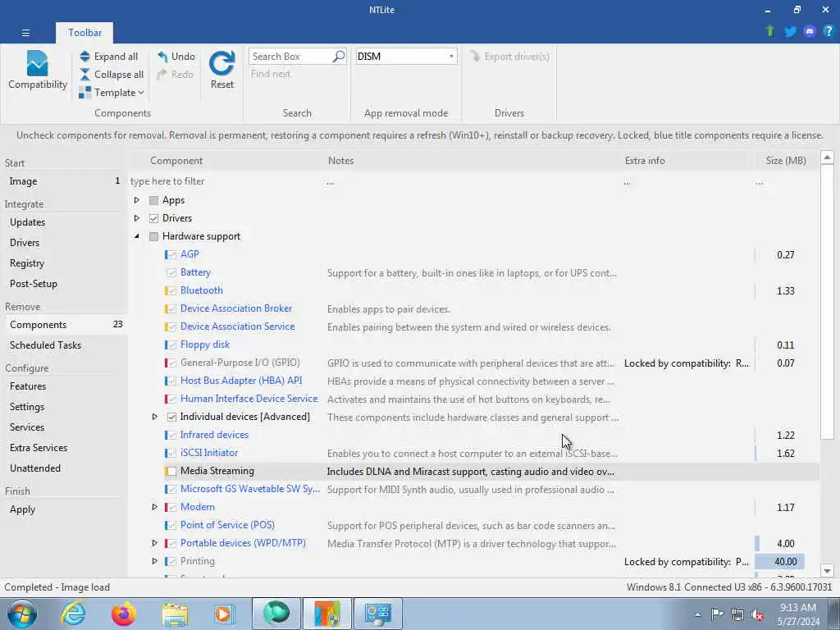Click the NTLite taskbar icon
This screenshot has width=840, height=630.
pos(327,614)
